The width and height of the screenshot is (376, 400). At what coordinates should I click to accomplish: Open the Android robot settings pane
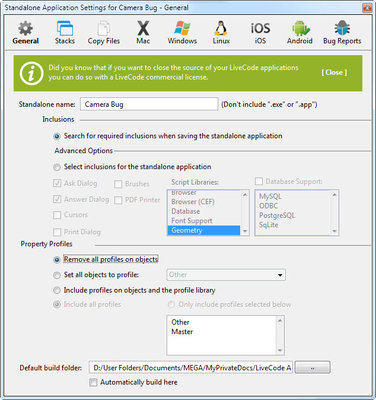[300, 33]
